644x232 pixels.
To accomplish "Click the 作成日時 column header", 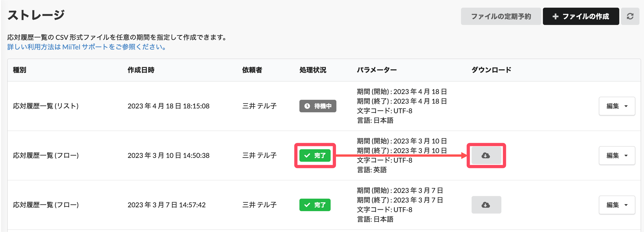I will tap(141, 70).
